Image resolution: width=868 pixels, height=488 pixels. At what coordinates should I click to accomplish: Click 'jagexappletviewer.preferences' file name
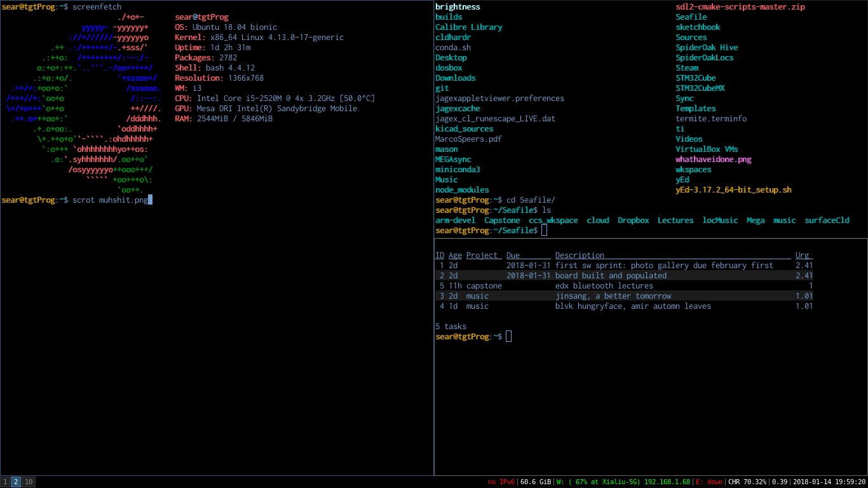point(499,98)
